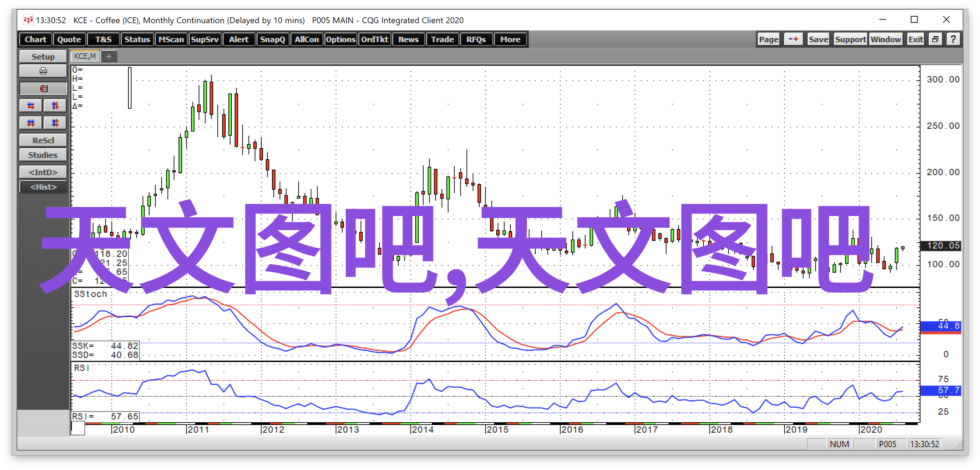Click the 120.05 current price marker
The image size is (980, 470).
[x=941, y=245]
